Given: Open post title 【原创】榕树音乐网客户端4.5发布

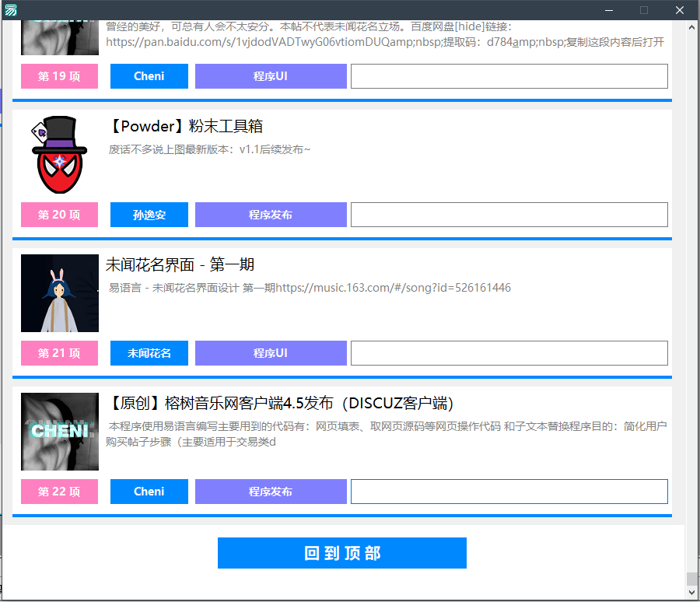Looking at the screenshot, I should [281, 403].
